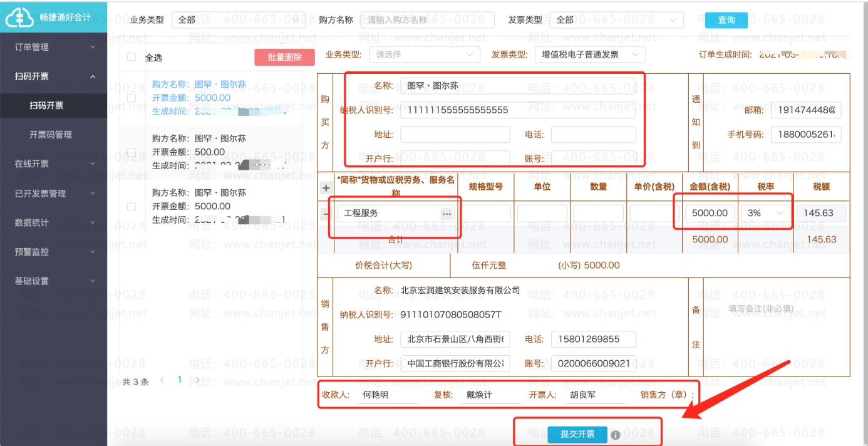Go to next page with right arrow
Image resolution: width=868 pixels, height=446 pixels.
197,380
